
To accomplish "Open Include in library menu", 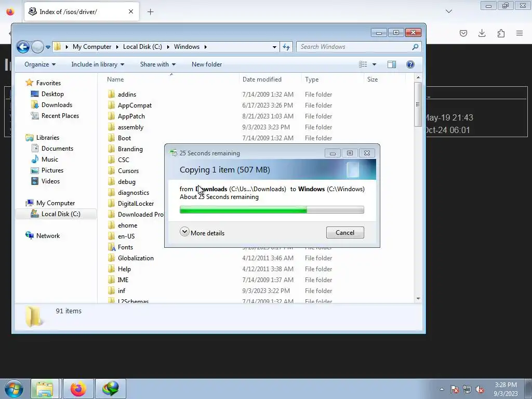I will tap(98, 64).
